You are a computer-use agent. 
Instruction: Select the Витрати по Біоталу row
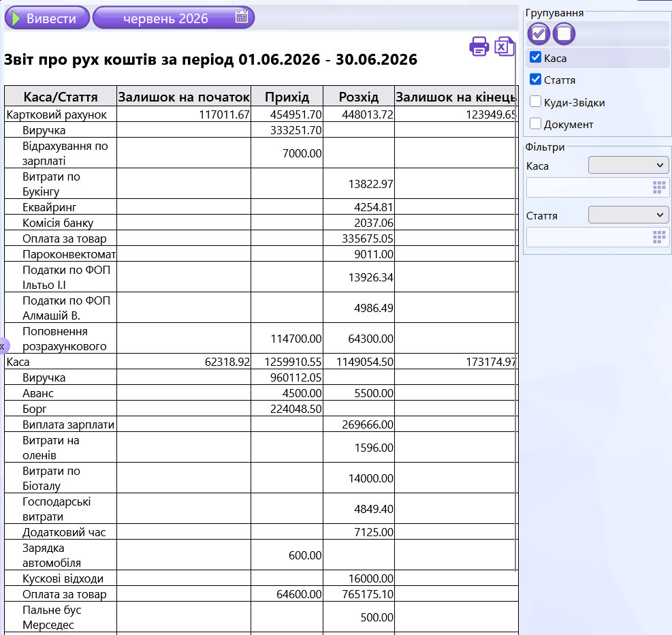(261, 478)
